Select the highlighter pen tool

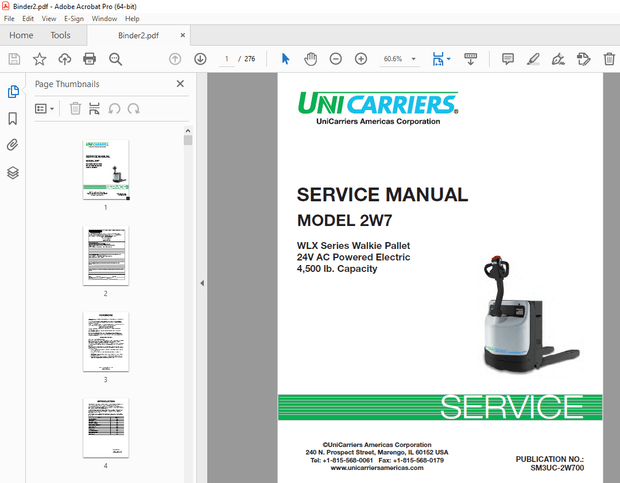[x=533, y=59]
